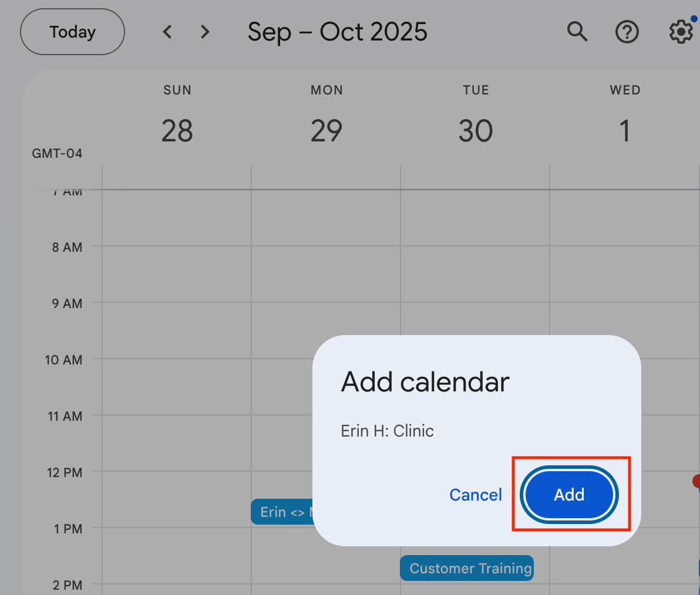Open Tuesday 30 day view
The width and height of the screenshot is (700, 595).
click(x=476, y=130)
